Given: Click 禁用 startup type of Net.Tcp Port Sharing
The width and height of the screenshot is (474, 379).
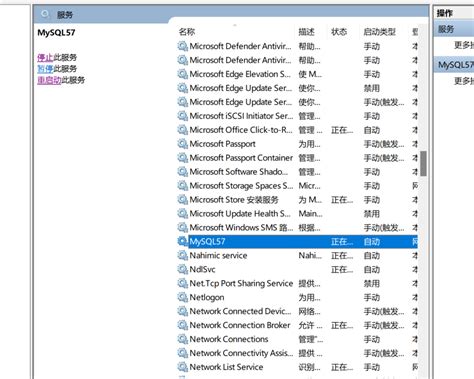Looking at the screenshot, I should (372, 283).
